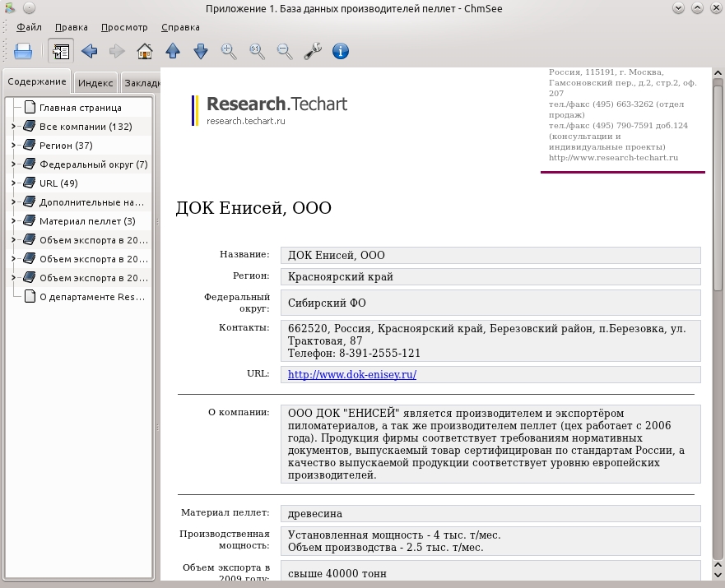
Task: Click the Print toolbar icon
Action: (x=23, y=51)
